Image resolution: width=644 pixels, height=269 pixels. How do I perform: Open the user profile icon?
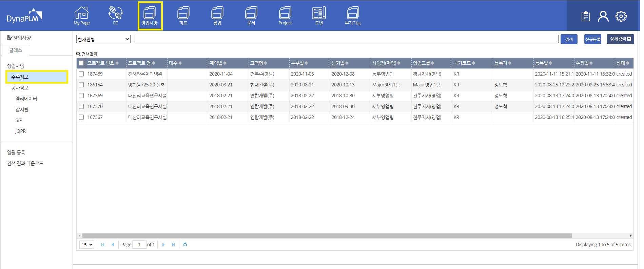603,16
